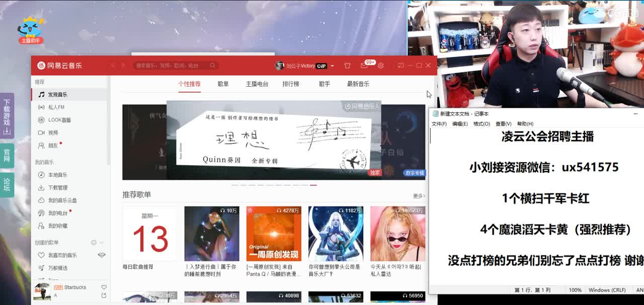Open user avatar 刘公子Victory

279,65
